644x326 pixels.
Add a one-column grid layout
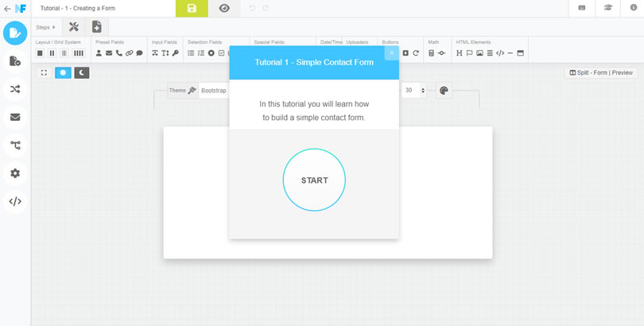click(40, 53)
